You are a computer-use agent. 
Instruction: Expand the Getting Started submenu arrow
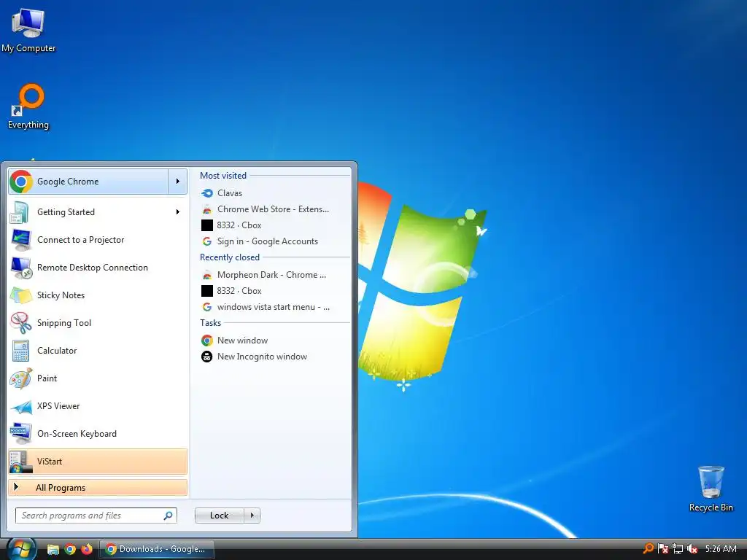click(x=178, y=212)
